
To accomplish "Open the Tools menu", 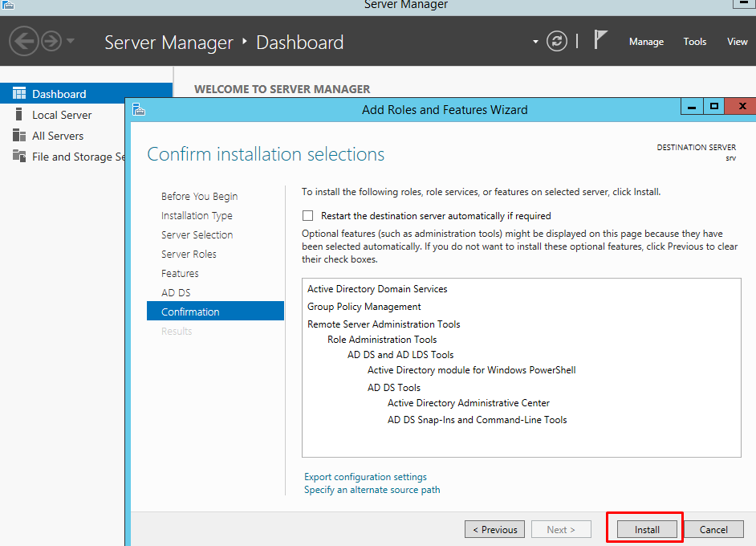I will pos(694,42).
